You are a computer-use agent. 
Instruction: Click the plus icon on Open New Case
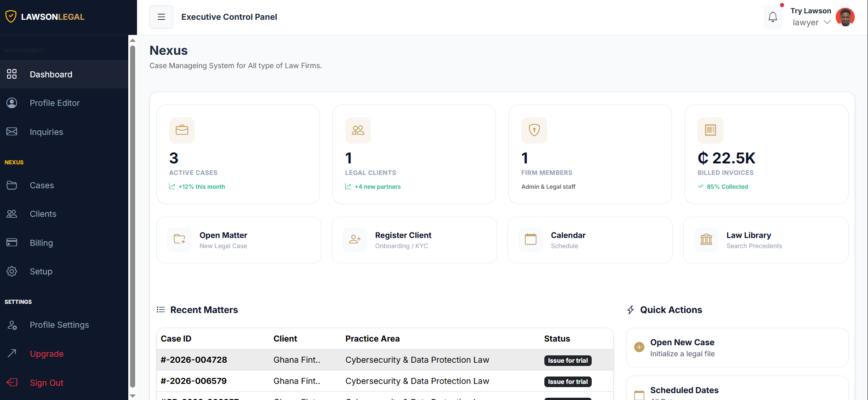[639, 347]
